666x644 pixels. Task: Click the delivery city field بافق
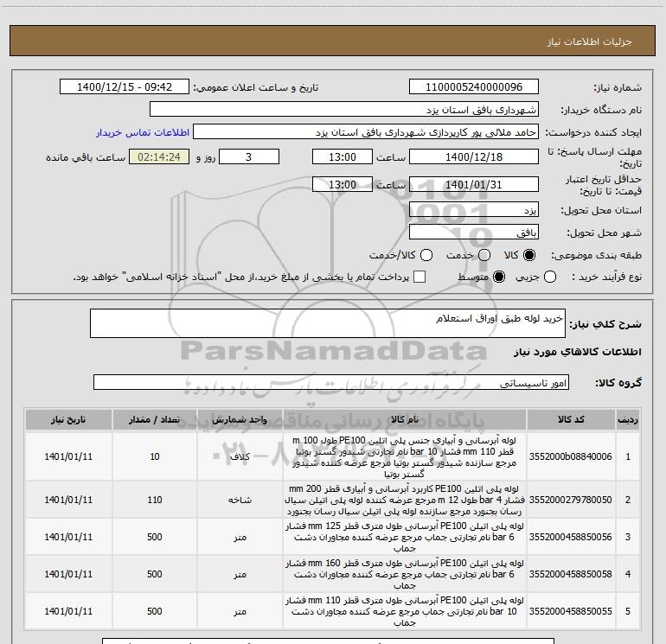click(474, 233)
